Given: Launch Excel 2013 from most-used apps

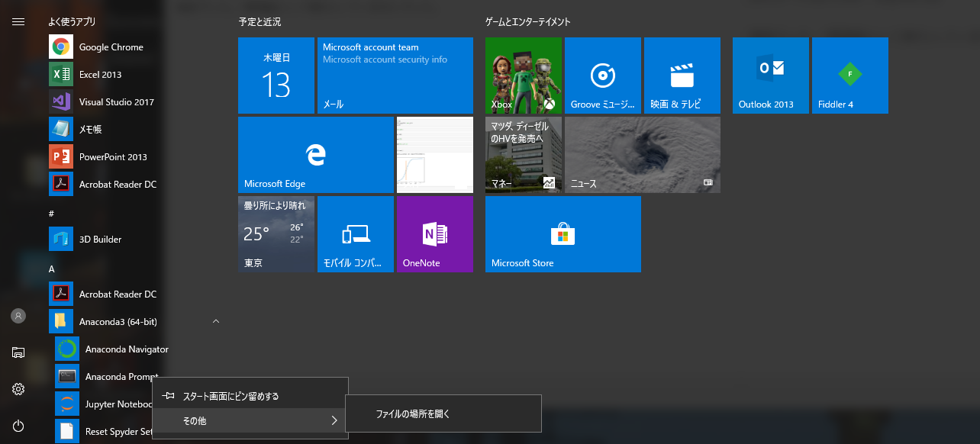Looking at the screenshot, I should [100, 75].
